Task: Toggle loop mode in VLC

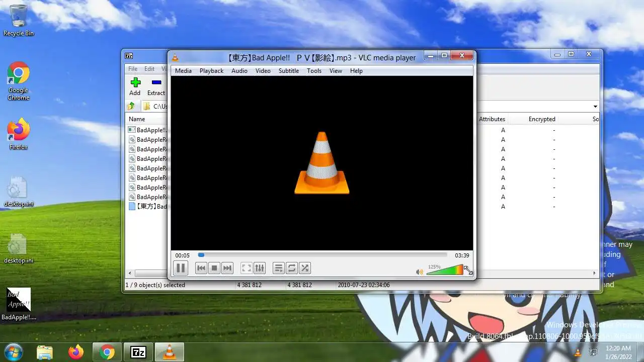Action: [x=292, y=268]
